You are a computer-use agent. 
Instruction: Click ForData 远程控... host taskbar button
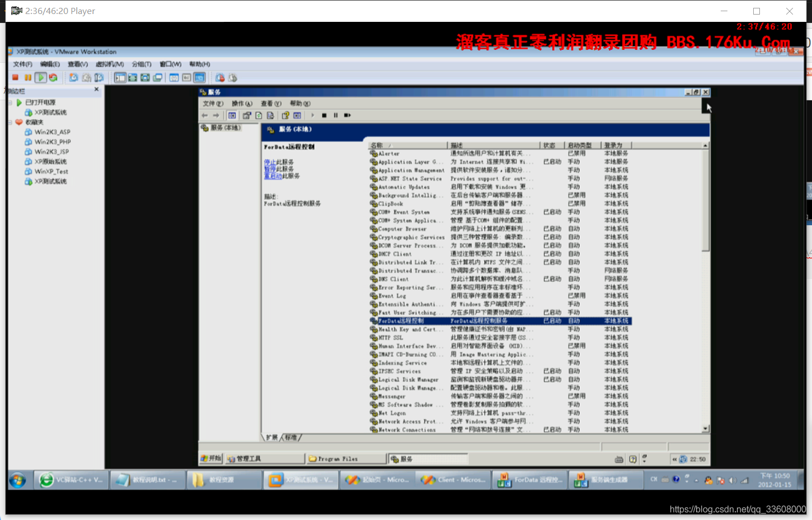[x=530, y=480]
